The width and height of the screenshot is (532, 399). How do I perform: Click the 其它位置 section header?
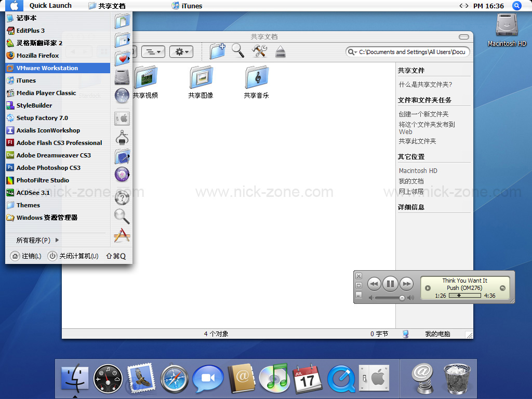(411, 157)
